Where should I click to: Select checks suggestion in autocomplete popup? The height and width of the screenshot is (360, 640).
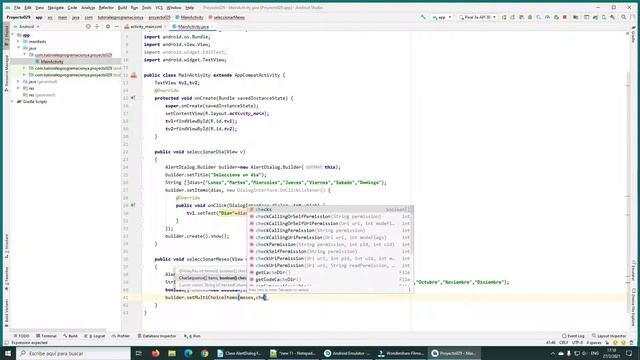tap(330, 209)
